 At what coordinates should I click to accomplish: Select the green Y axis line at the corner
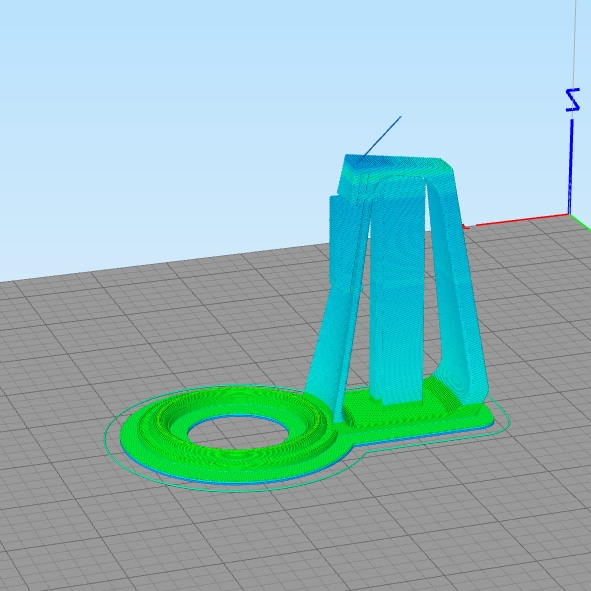coord(581,222)
